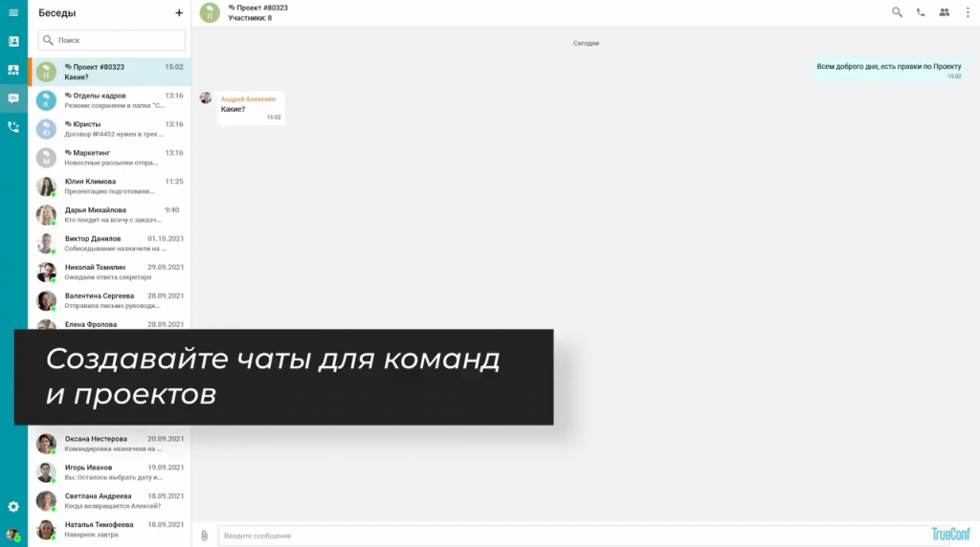Open the address book sidebar icon
The height and width of the screenshot is (547, 980).
(x=13, y=41)
